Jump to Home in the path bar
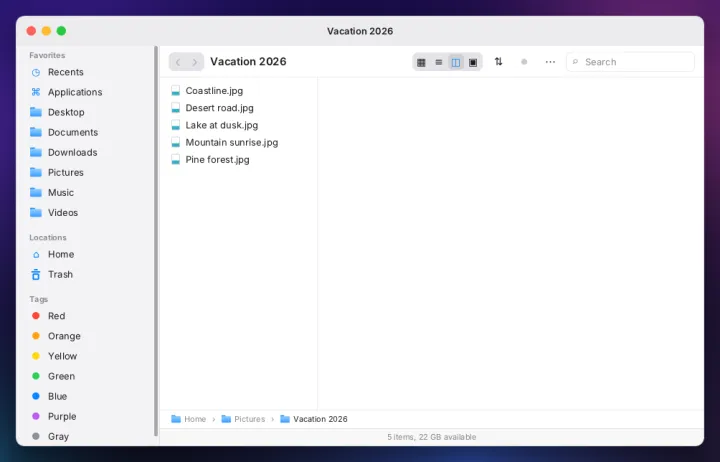 (x=188, y=419)
